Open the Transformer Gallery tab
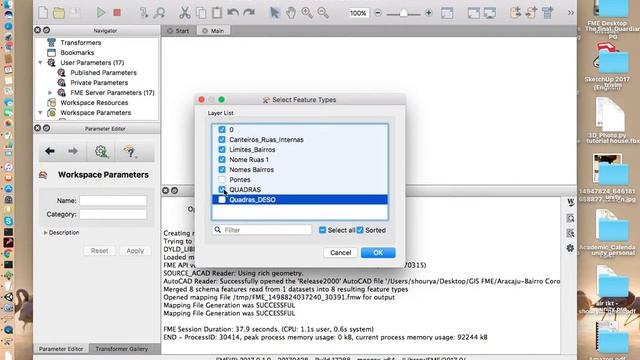 [122, 349]
